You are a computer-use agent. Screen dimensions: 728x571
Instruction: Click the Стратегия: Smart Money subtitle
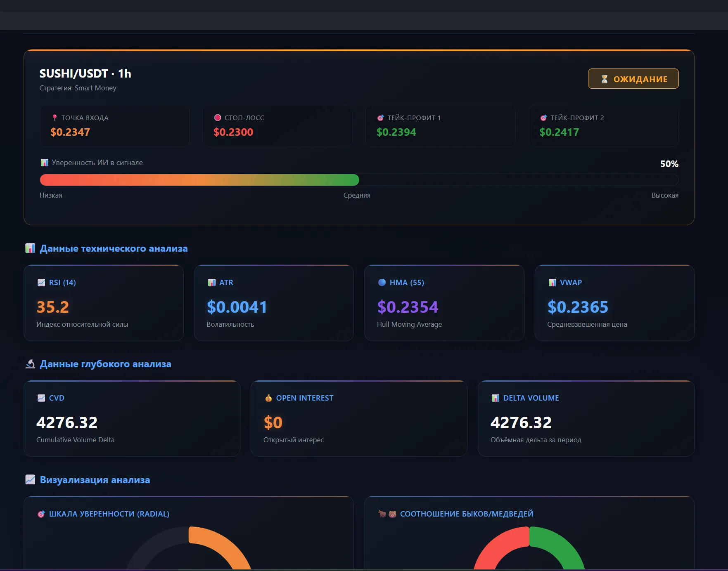[78, 88]
